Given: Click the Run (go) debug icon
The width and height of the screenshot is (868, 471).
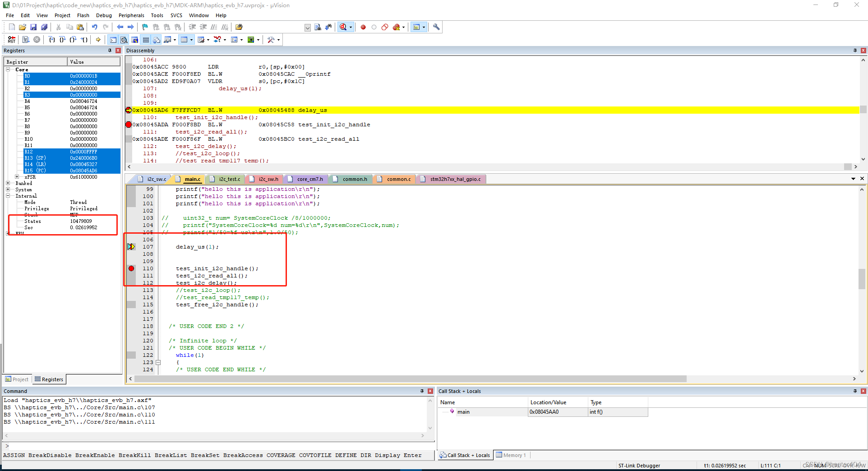Looking at the screenshot, I should (26, 40).
